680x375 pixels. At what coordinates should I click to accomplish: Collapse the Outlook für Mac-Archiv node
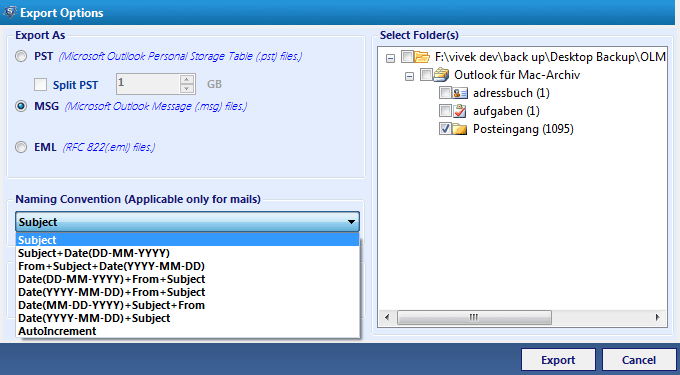click(409, 76)
